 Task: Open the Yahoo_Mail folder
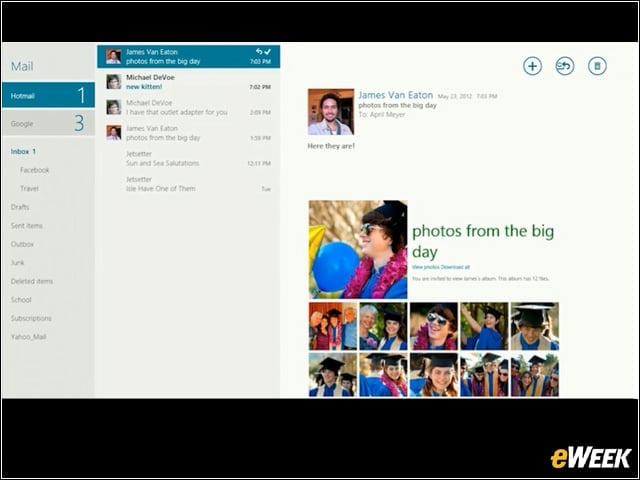tap(28, 337)
